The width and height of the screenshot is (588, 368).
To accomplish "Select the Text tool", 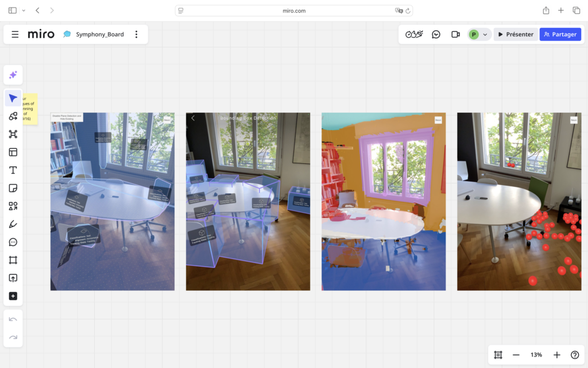I will 13,170.
